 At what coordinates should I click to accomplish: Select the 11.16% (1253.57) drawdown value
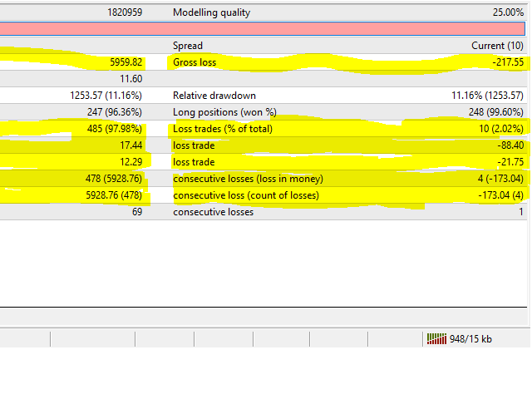pyautogui.click(x=487, y=96)
